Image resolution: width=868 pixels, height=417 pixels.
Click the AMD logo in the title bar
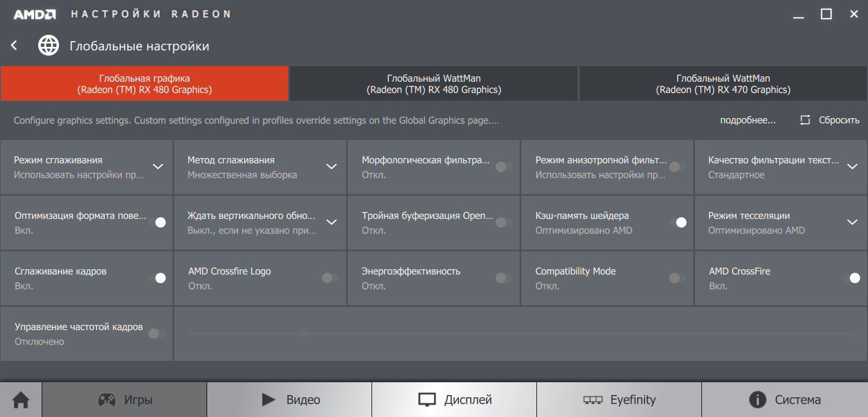[35, 14]
